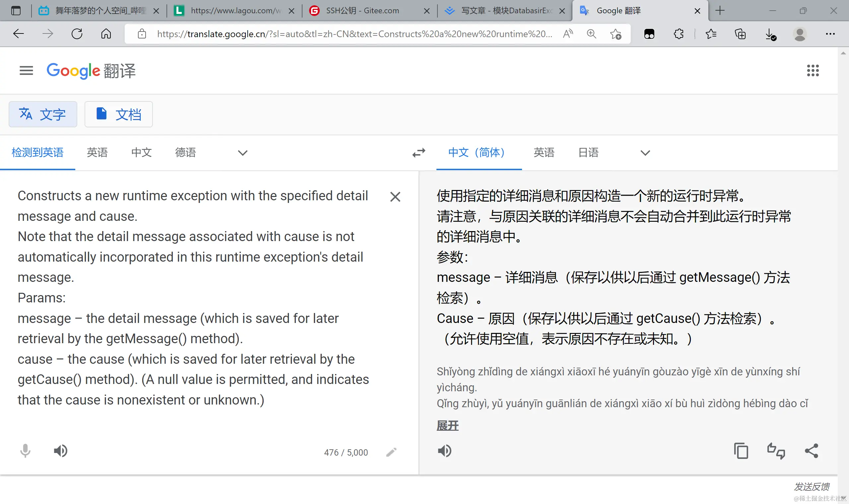849x504 pixels.
Task: Clear the source text
Action: pyautogui.click(x=395, y=197)
